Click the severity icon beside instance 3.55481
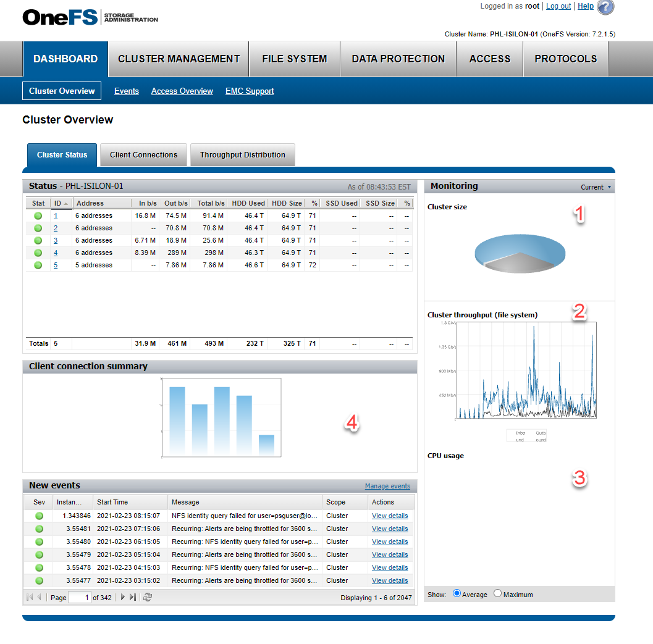Image resolution: width=653 pixels, height=644 pixels. coord(38,529)
